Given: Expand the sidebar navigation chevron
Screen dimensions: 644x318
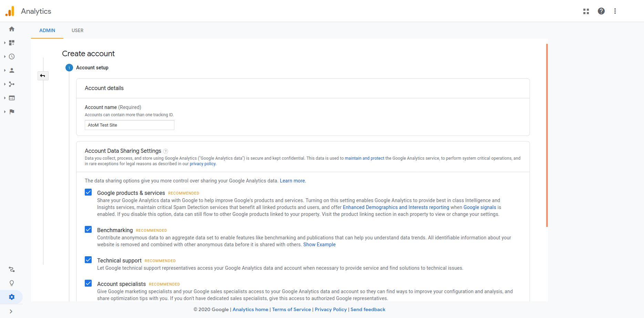Looking at the screenshot, I should click(11, 311).
